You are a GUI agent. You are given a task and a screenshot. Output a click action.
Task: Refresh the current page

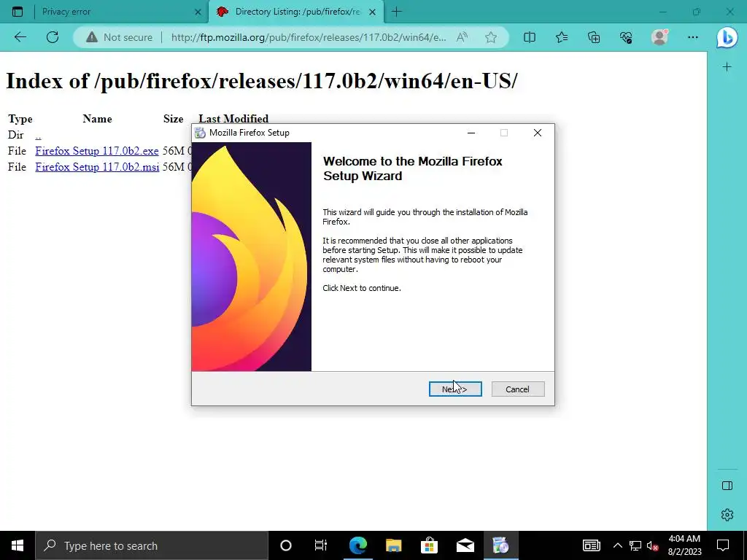[x=53, y=37]
